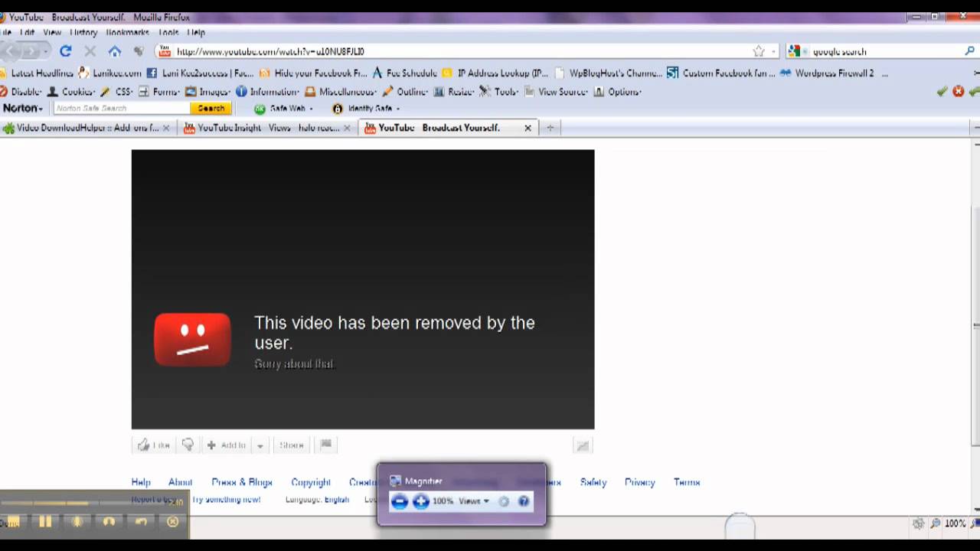The image size is (980, 551).
Task: Switch to the YouTube Insight tab
Action: (268, 128)
